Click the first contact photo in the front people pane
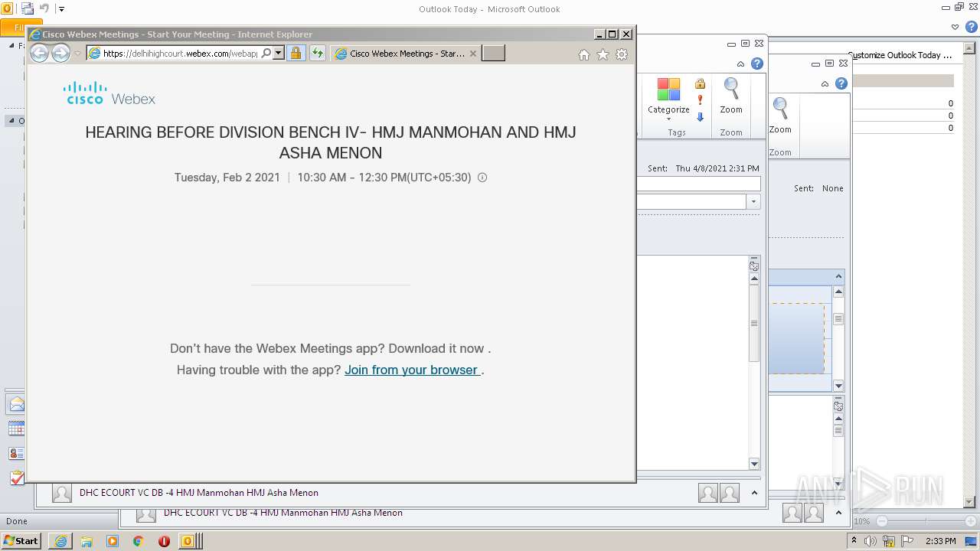 pyautogui.click(x=708, y=494)
